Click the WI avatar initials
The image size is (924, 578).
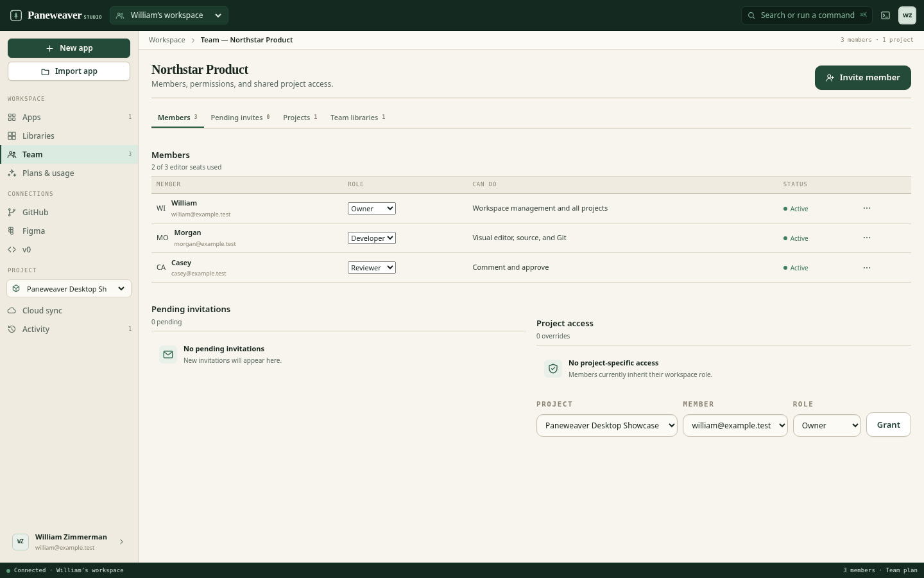pos(161,208)
